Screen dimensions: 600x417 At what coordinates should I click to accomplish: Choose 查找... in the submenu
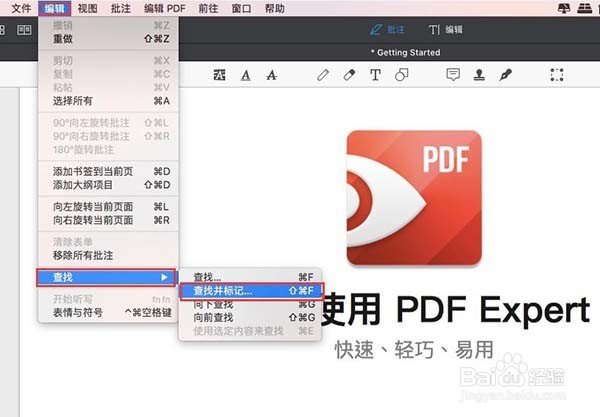click(x=250, y=277)
